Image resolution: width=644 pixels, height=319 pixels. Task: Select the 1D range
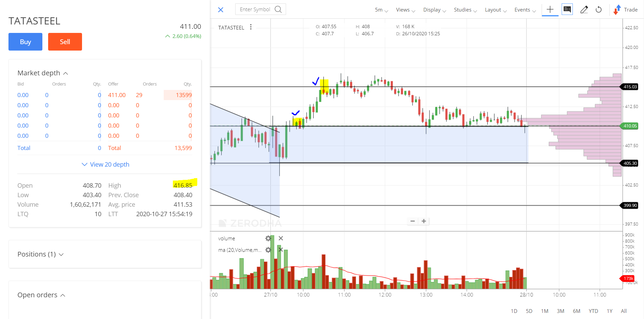514,311
